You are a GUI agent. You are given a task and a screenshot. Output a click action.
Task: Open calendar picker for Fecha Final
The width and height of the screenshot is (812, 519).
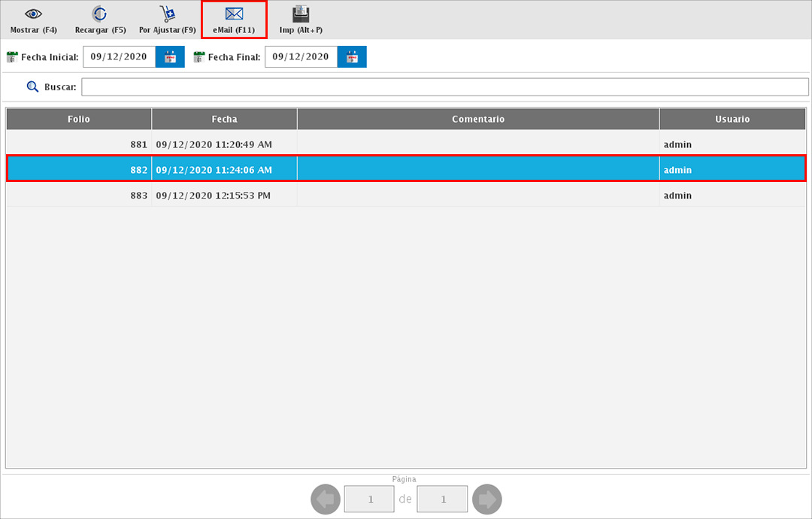[351, 57]
